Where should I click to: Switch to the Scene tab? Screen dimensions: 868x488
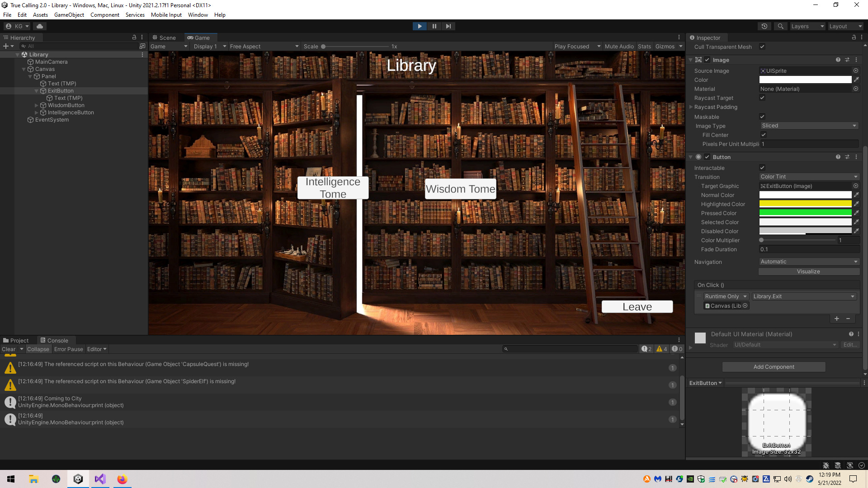click(x=164, y=38)
